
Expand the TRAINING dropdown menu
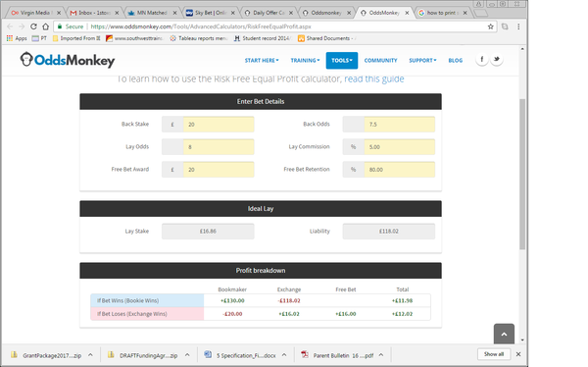click(x=305, y=61)
